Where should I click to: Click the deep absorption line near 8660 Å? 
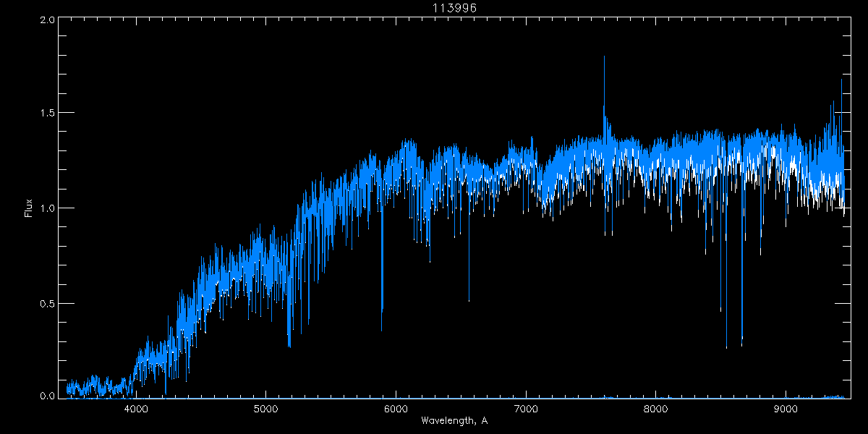click(x=741, y=345)
